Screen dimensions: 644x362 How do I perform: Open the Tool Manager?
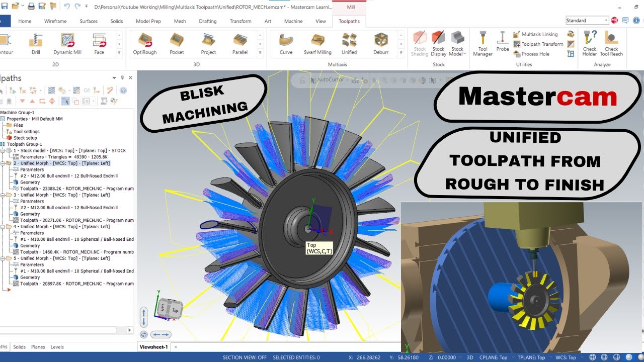click(482, 44)
